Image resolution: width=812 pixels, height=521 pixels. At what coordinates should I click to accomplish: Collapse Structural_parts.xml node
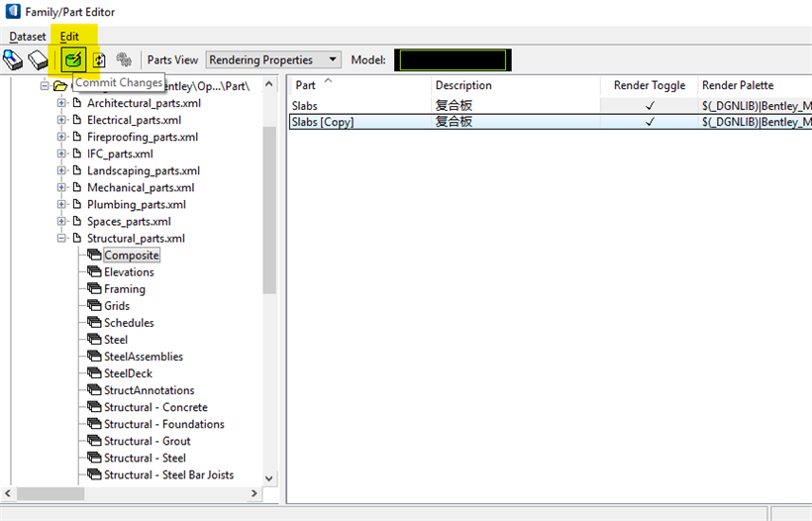tap(61, 238)
